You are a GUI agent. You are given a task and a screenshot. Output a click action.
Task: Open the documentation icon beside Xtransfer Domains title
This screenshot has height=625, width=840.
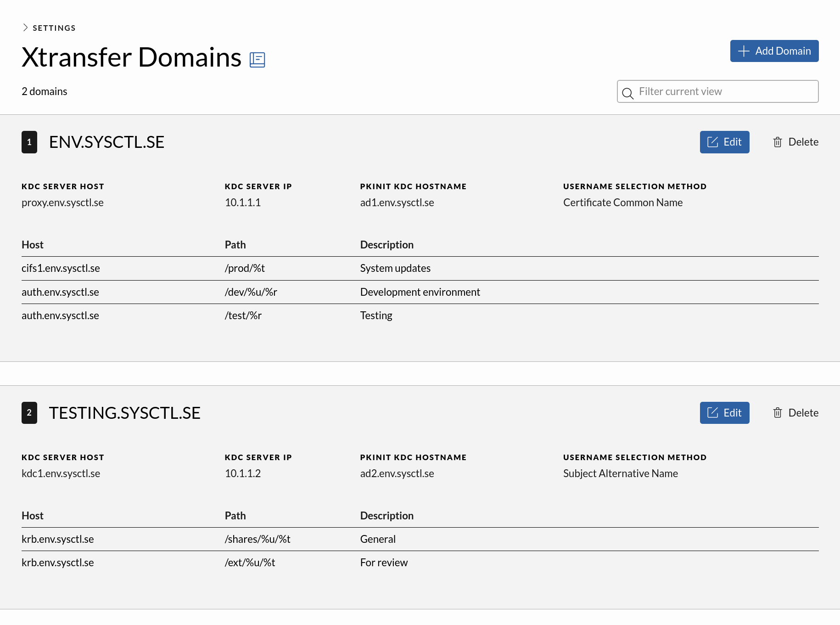[x=257, y=60]
